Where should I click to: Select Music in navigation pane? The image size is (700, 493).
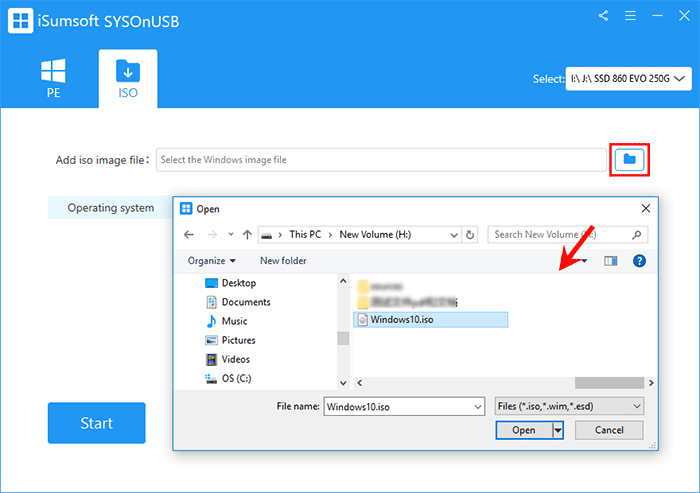pyautogui.click(x=226, y=321)
